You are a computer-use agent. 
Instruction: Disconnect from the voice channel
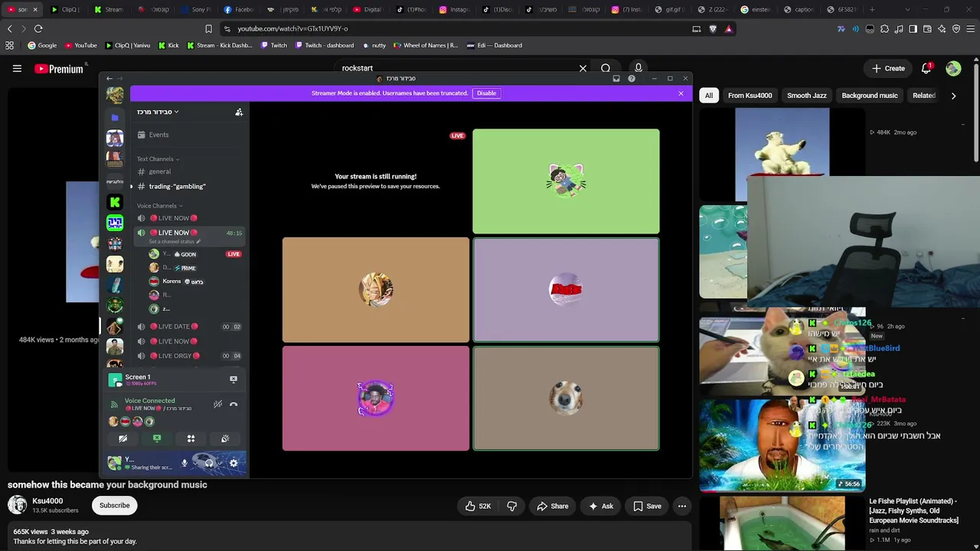[234, 404]
